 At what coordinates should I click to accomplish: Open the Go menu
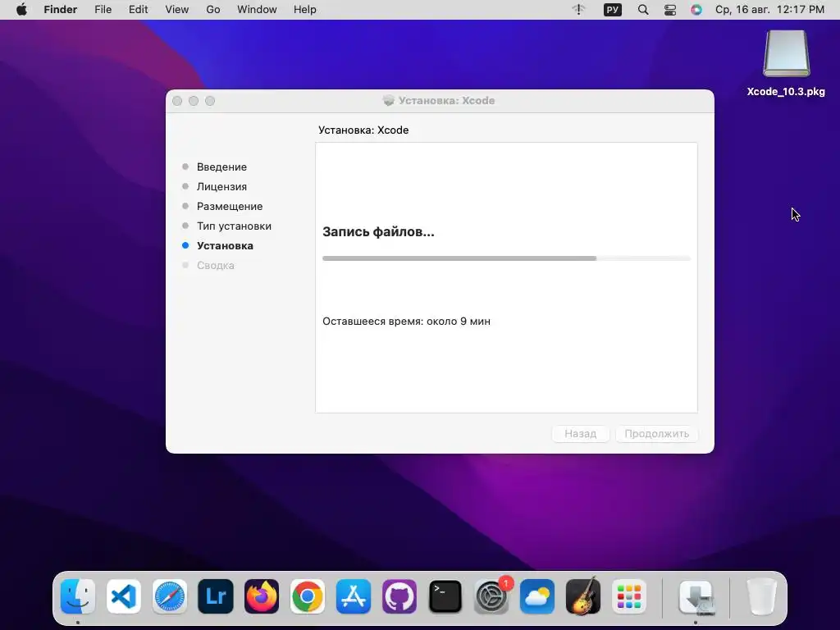tap(213, 10)
